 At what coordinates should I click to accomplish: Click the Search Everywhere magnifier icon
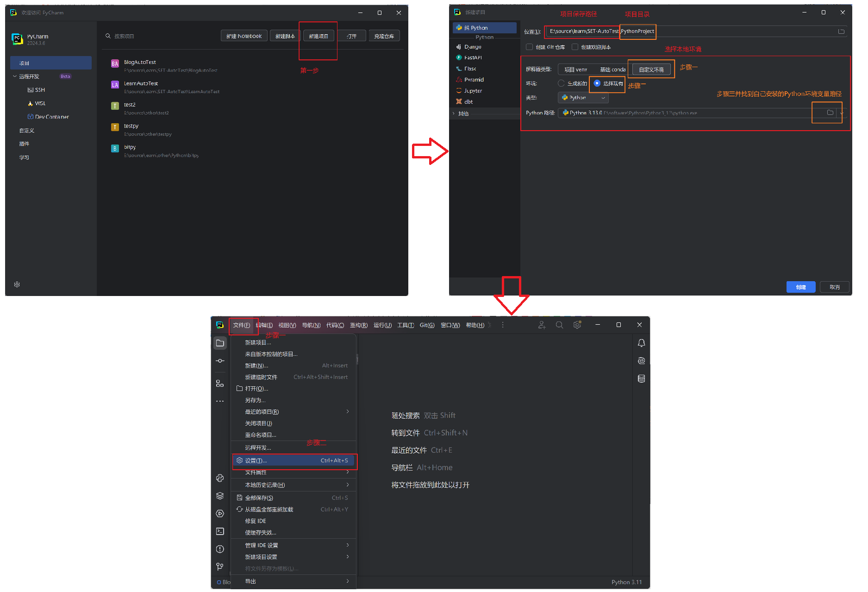(559, 325)
